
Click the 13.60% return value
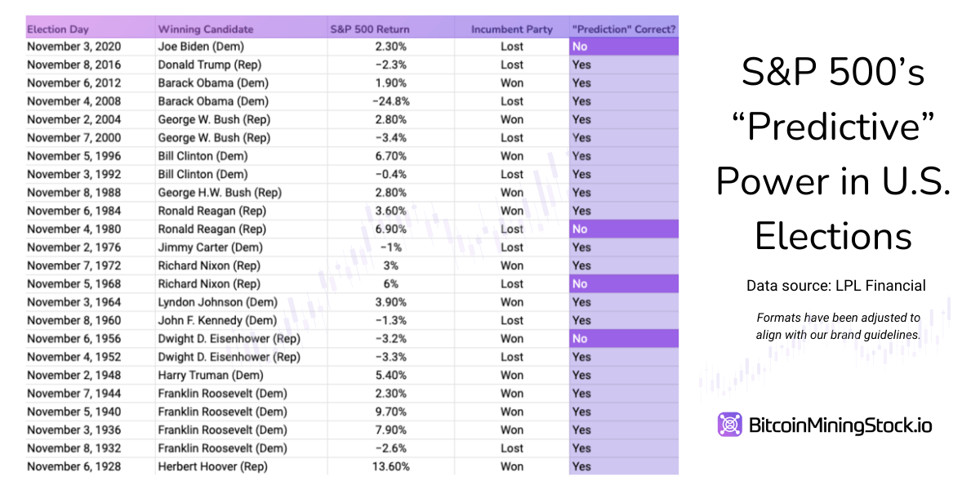pos(391,466)
